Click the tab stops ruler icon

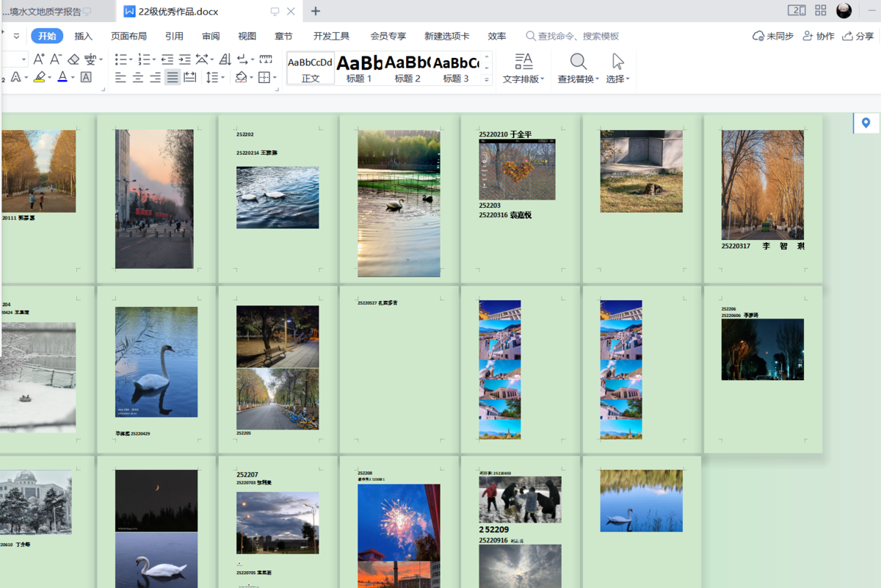(x=266, y=59)
